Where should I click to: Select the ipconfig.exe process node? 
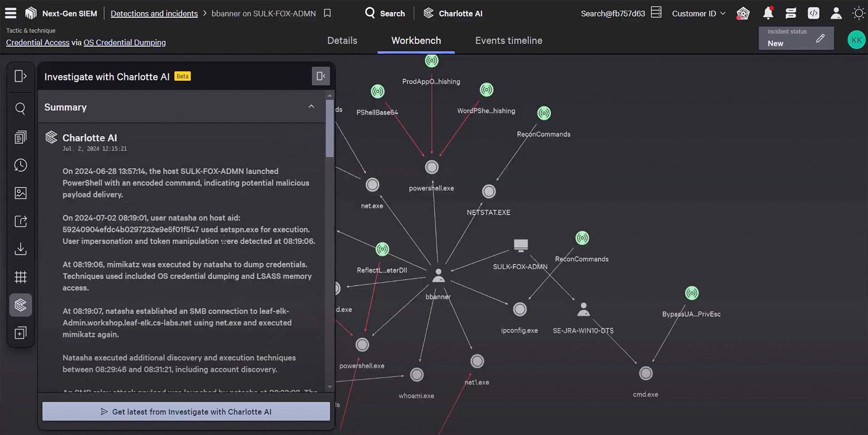[519, 309]
